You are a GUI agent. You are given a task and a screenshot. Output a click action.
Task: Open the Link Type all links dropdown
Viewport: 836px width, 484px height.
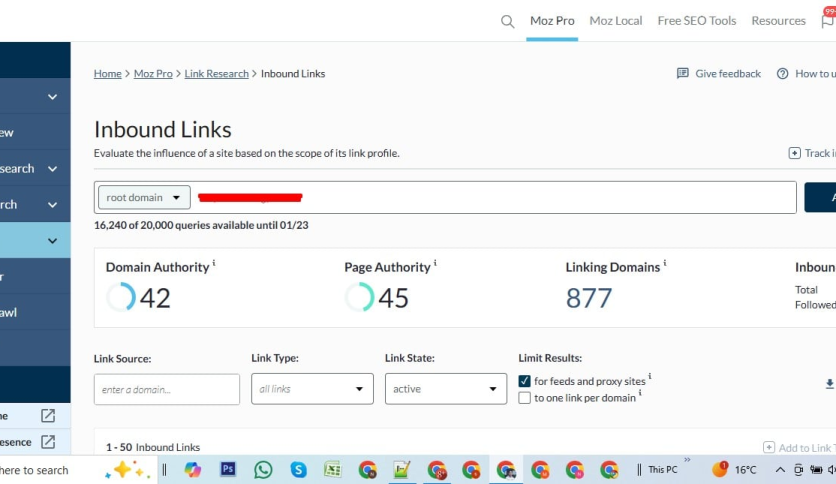point(312,389)
